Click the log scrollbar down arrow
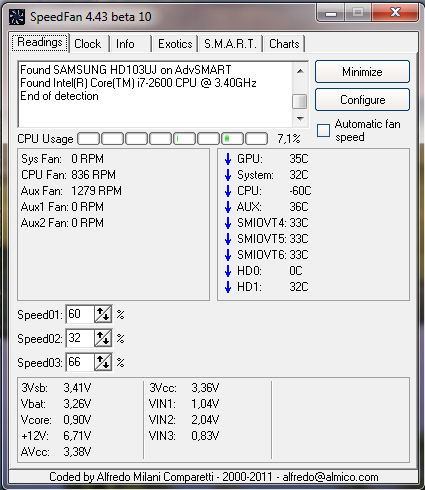The image size is (425, 490). [300, 118]
